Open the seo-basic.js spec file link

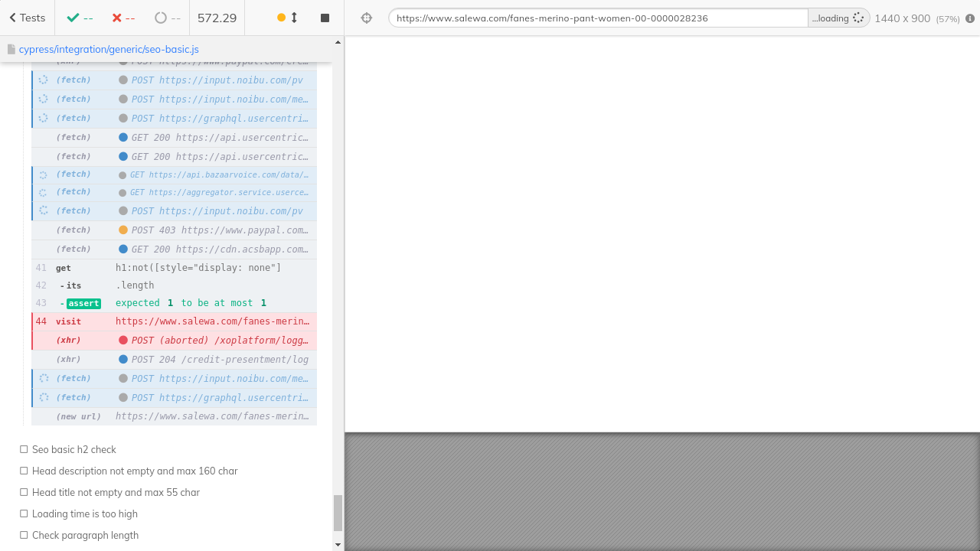(109, 49)
